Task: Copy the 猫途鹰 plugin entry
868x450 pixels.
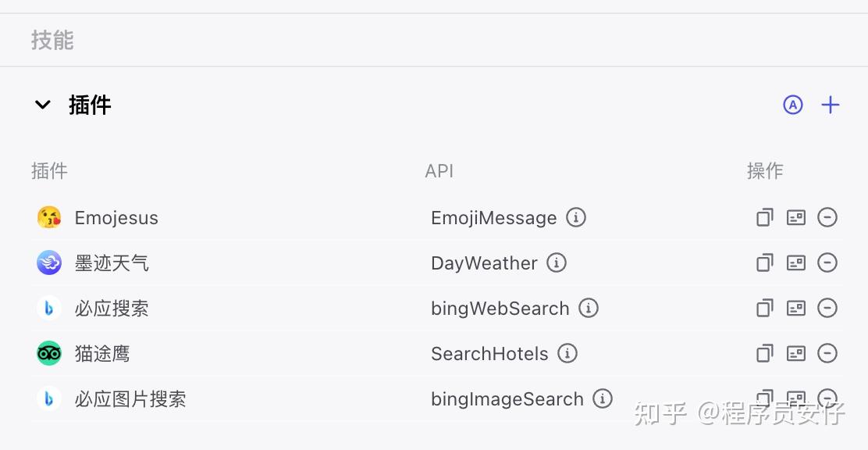Action: 764,353
